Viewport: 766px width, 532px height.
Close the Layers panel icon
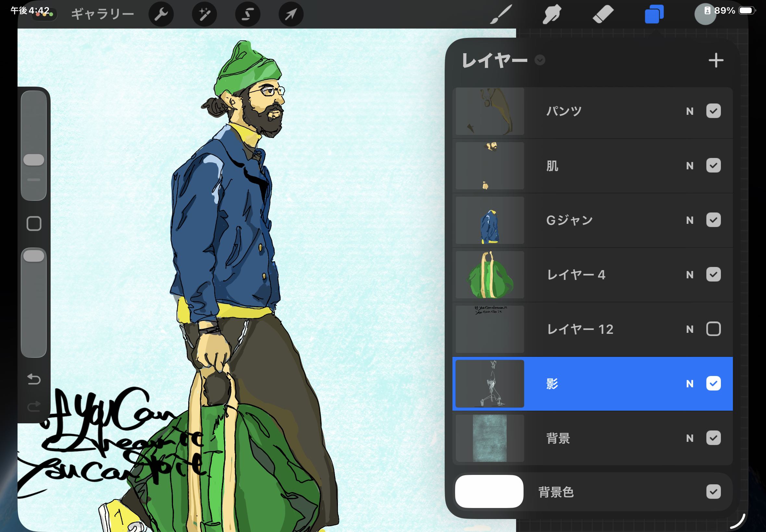point(654,15)
